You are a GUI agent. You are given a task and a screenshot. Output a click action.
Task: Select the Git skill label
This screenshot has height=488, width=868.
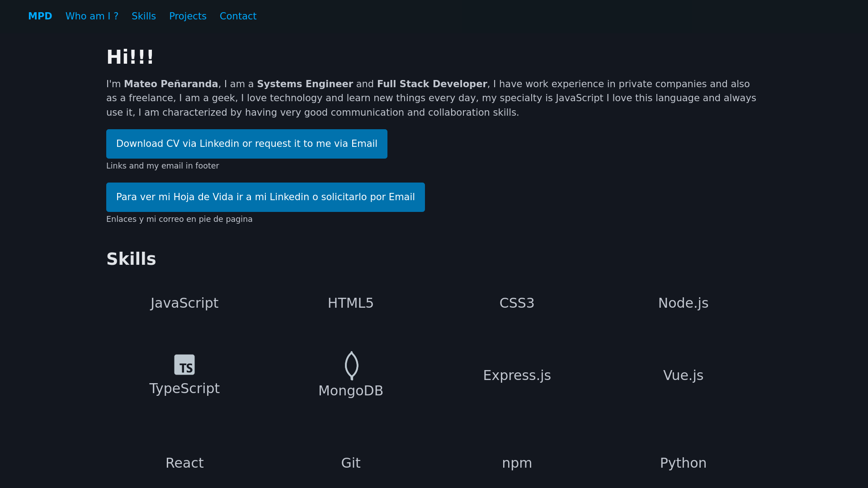[x=351, y=463]
